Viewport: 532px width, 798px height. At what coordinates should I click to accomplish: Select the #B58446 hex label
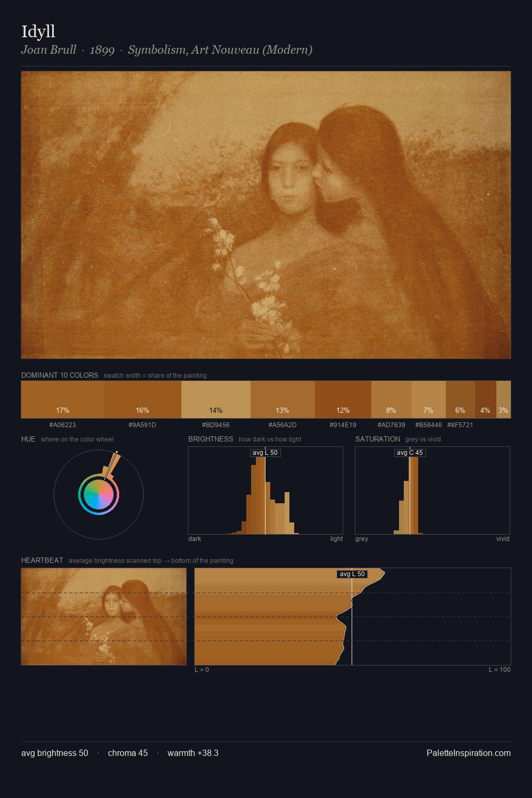[428, 425]
